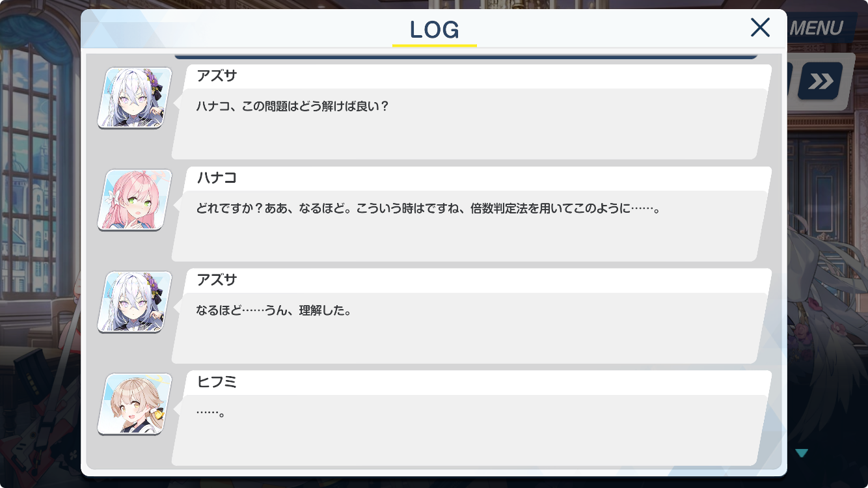Select message 'ハナコ、この問題はどう解けば良い？'
The width and height of the screenshot is (868, 488).
(292, 106)
